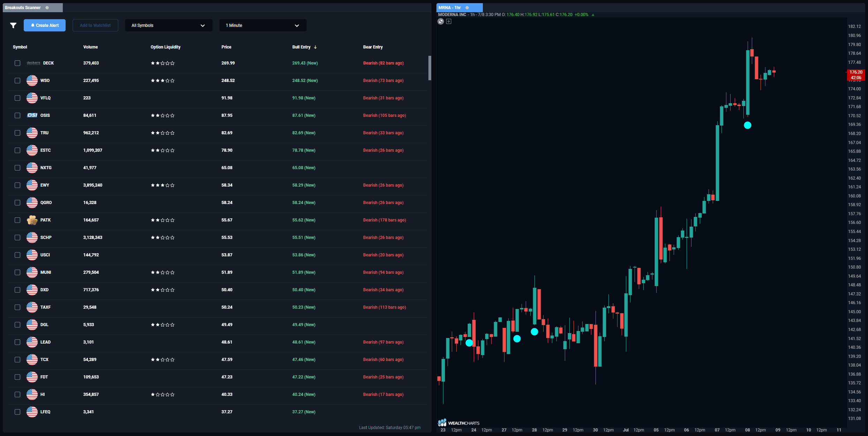Sort by the Volume column header
The width and height of the screenshot is (868, 436).
coord(90,47)
